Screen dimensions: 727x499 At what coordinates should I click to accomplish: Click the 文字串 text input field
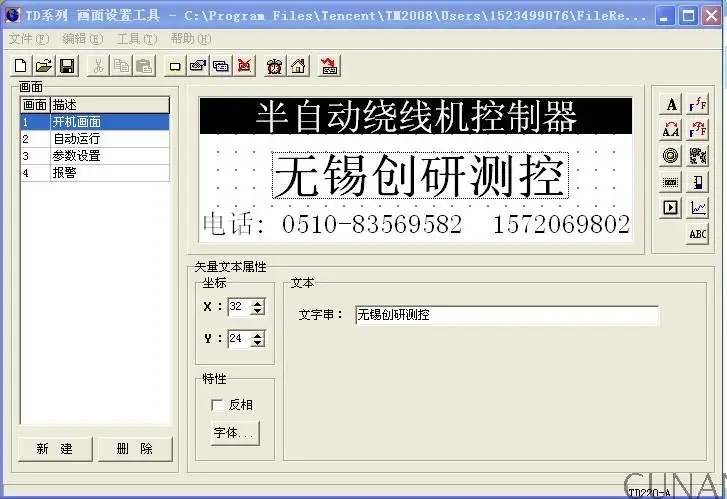(507, 315)
